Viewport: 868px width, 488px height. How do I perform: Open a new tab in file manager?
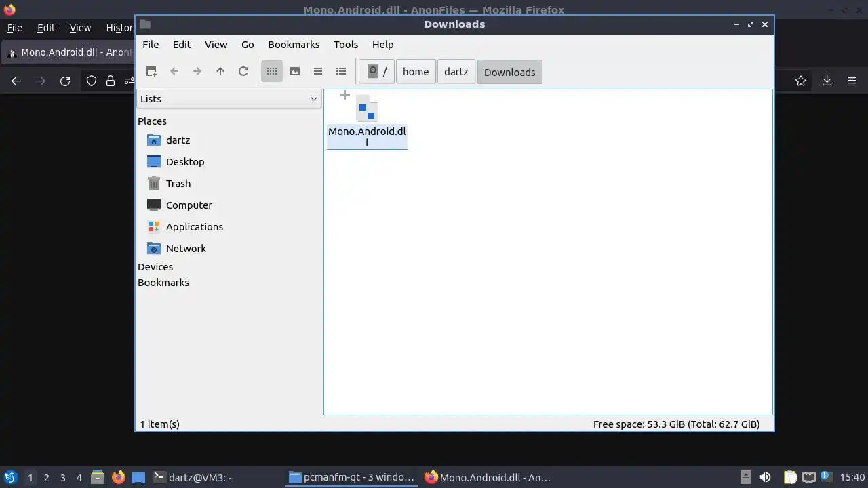click(151, 71)
